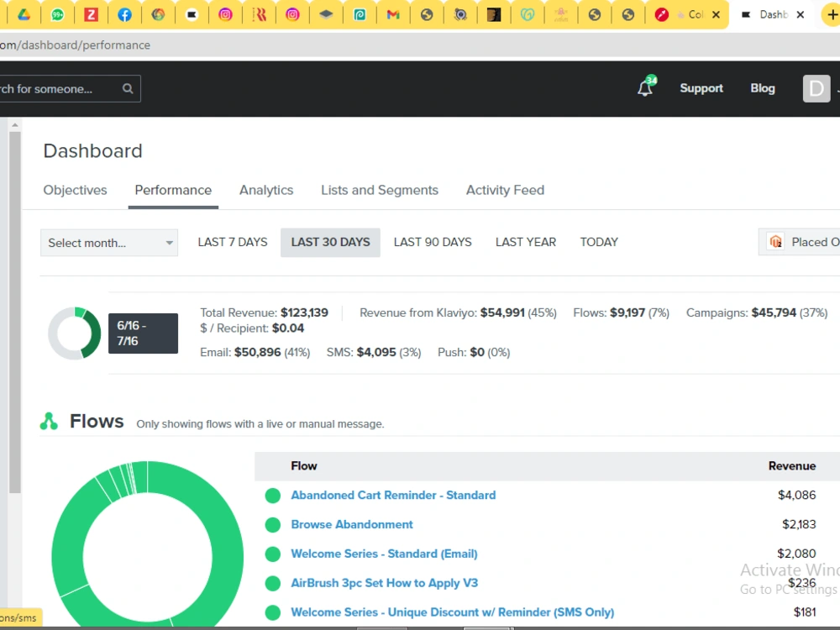
Task: Switch range to TODAY
Action: click(599, 242)
